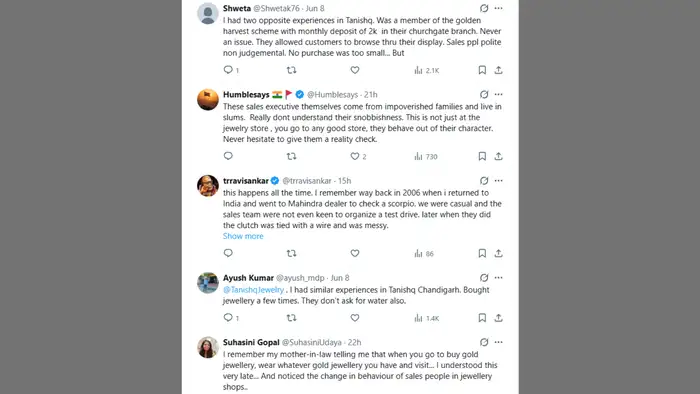Visit Ayush Kumar's profile name

pyautogui.click(x=248, y=278)
